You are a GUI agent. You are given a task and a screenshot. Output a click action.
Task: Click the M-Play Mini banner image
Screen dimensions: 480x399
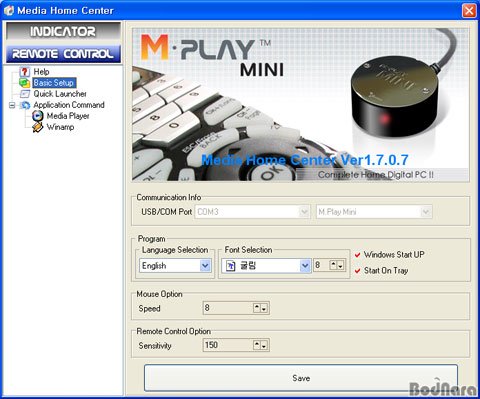click(x=301, y=105)
